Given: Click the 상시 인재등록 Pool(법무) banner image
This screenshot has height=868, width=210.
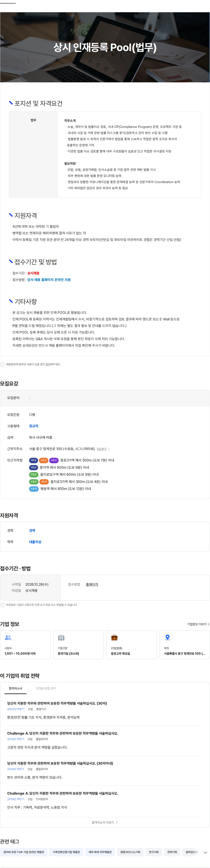Looking at the screenshot, I should (x=105, y=47).
